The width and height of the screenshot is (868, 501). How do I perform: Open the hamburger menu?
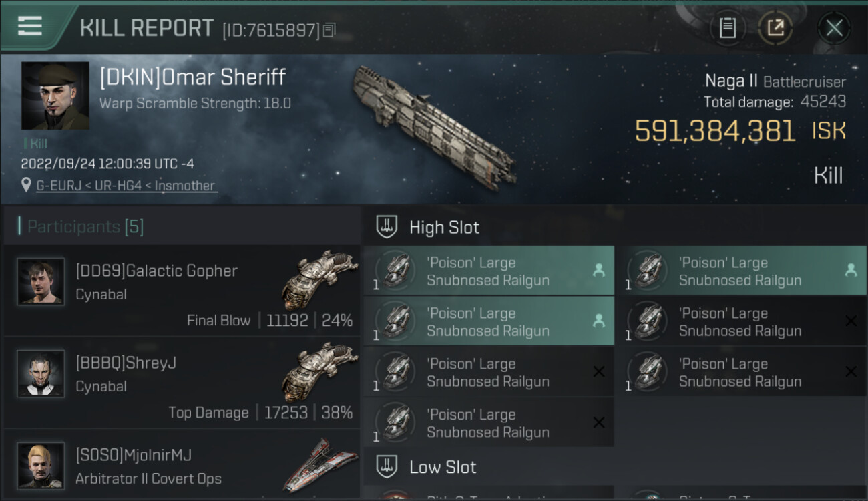coord(30,26)
